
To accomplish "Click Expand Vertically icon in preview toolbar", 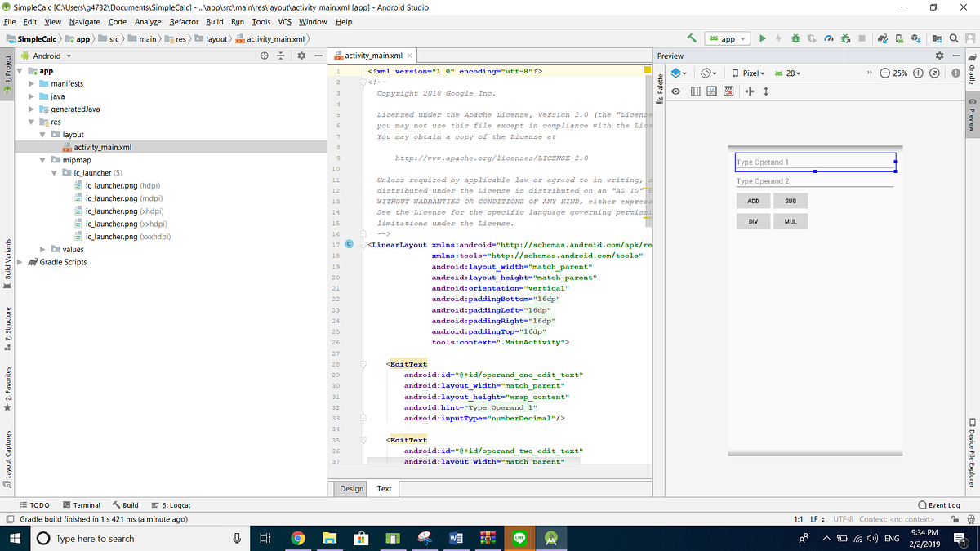I will (766, 91).
